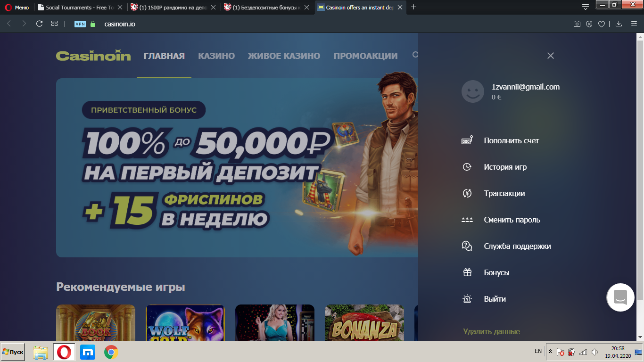The image size is (644, 362).
Task: Select the Сменить пароль password dots icon
Action: 467,220
